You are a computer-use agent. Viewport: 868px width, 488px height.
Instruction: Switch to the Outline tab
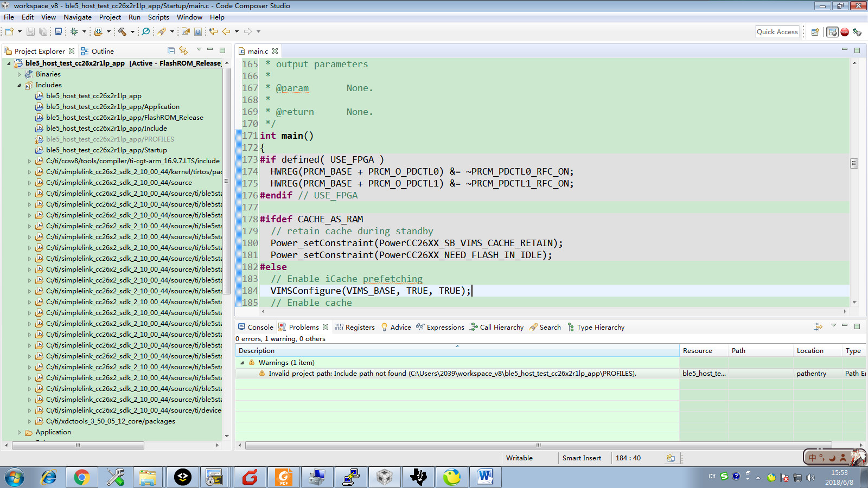point(97,51)
